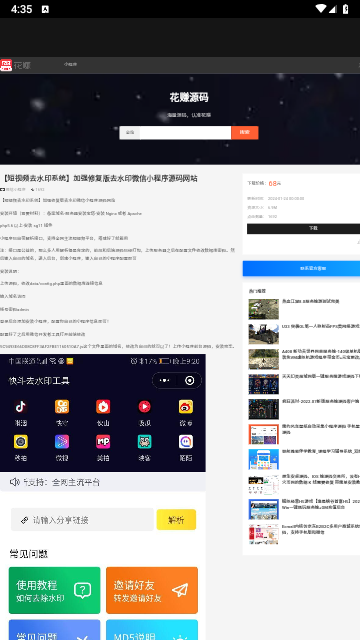This screenshot has width=360, height=640.
Task: Tap the Meipai MP icon
Action: [103, 442]
